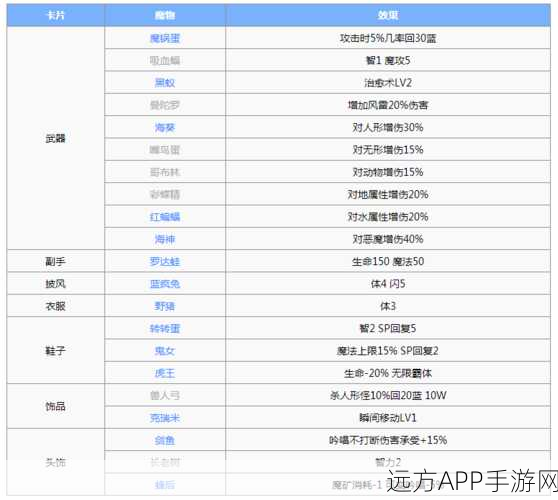558x500 pixels.
Task: Click effect text 对水属性增伤20%
Action: [388, 217]
